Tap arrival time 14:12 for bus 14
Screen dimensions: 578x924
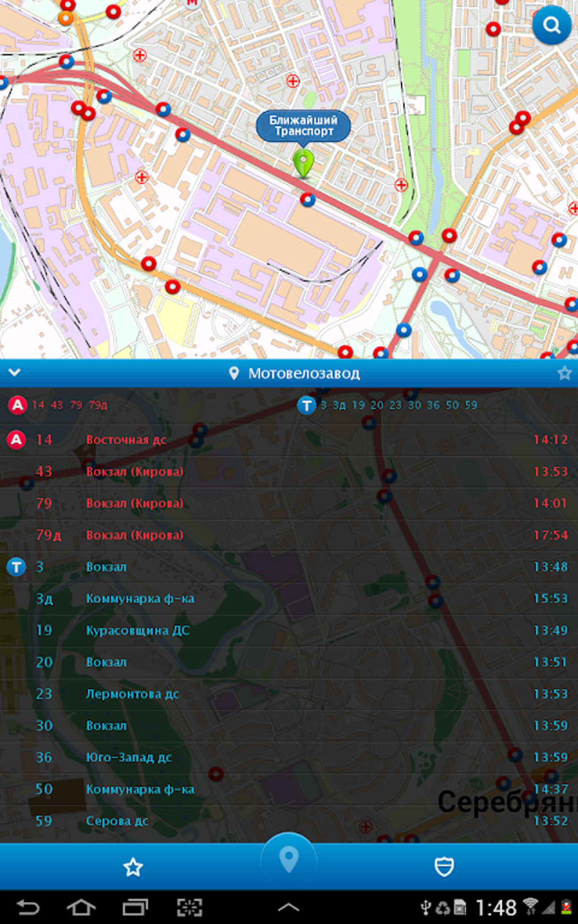(x=550, y=440)
